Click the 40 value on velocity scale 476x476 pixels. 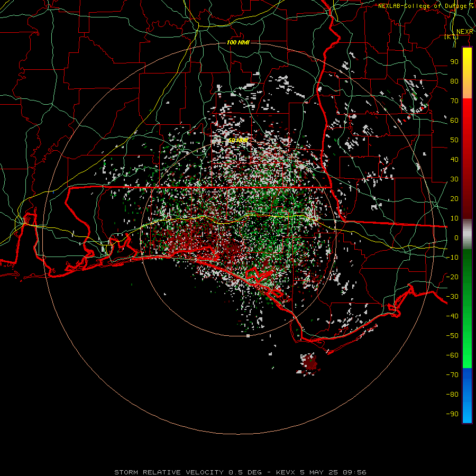[x=454, y=160]
